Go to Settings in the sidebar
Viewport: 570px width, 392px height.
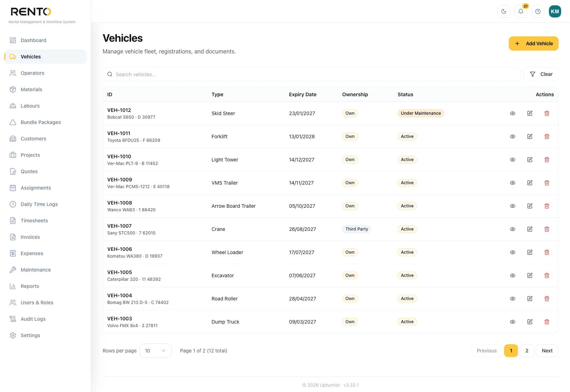[x=46, y=335]
